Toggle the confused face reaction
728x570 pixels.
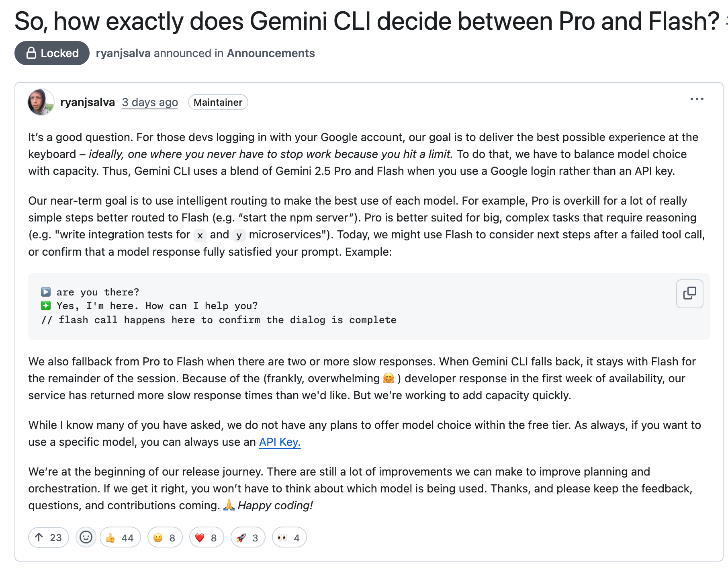(x=165, y=537)
